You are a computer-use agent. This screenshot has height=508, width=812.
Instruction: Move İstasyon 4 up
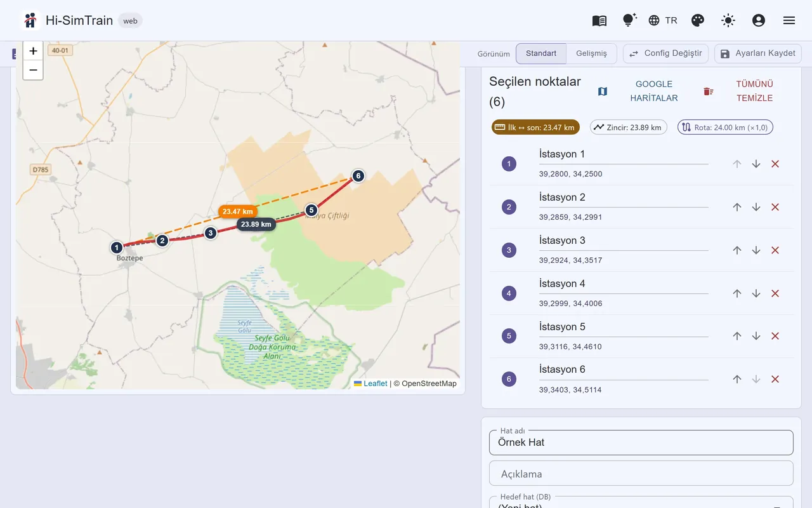point(737,293)
